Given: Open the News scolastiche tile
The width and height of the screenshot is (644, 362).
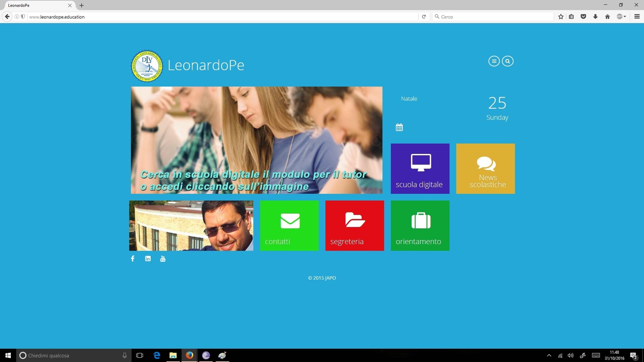Looking at the screenshot, I should (x=485, y=169).
